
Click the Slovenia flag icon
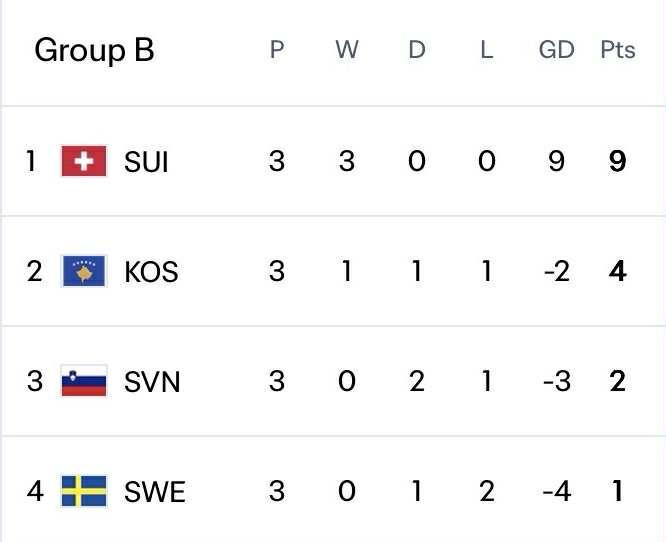pos(84,381)
